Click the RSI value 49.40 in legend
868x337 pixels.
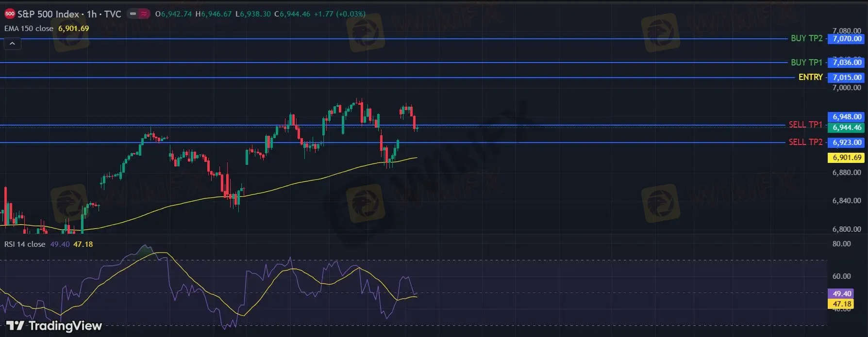[x=60, y=244]
